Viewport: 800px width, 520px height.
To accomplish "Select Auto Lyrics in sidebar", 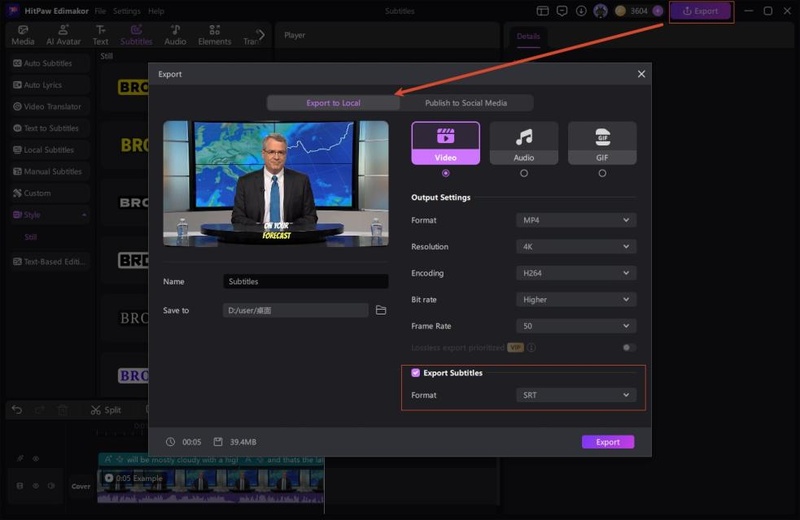I will pos(49,85).
